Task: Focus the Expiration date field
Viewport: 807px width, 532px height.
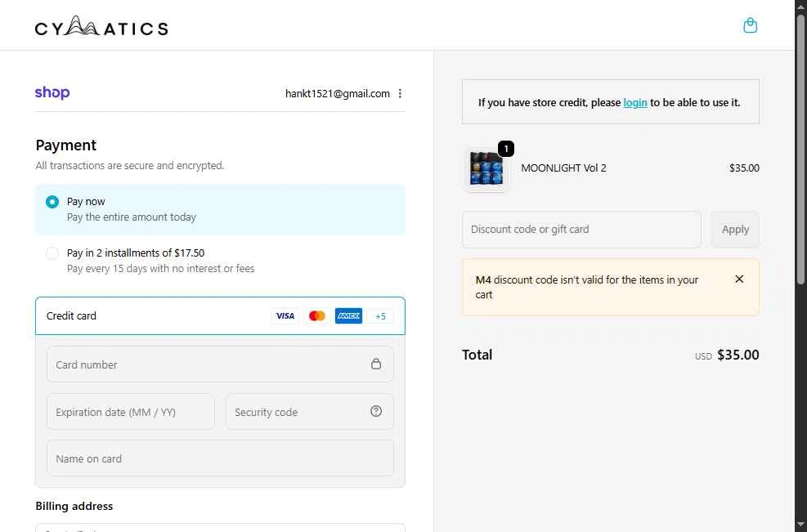Action: (131, 412)
